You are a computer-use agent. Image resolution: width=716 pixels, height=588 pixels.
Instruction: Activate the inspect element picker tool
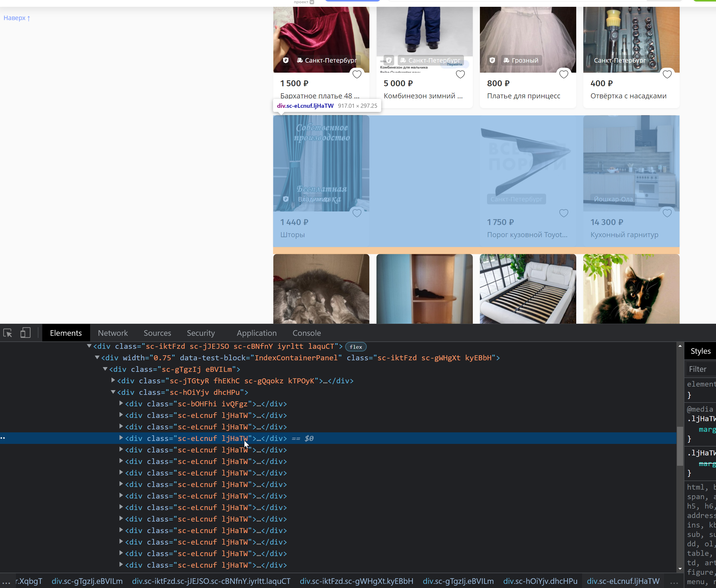7,333
